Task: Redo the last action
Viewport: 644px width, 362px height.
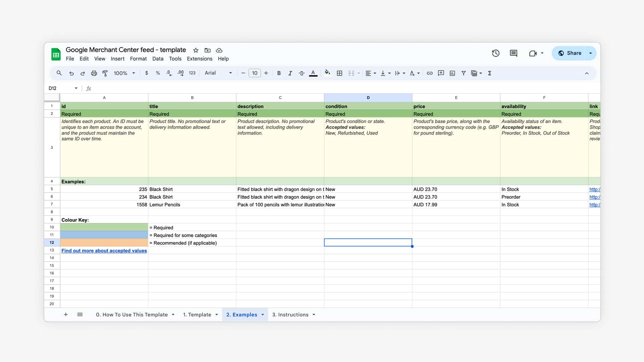Action: pyautogui.click(x=83, y=73)
